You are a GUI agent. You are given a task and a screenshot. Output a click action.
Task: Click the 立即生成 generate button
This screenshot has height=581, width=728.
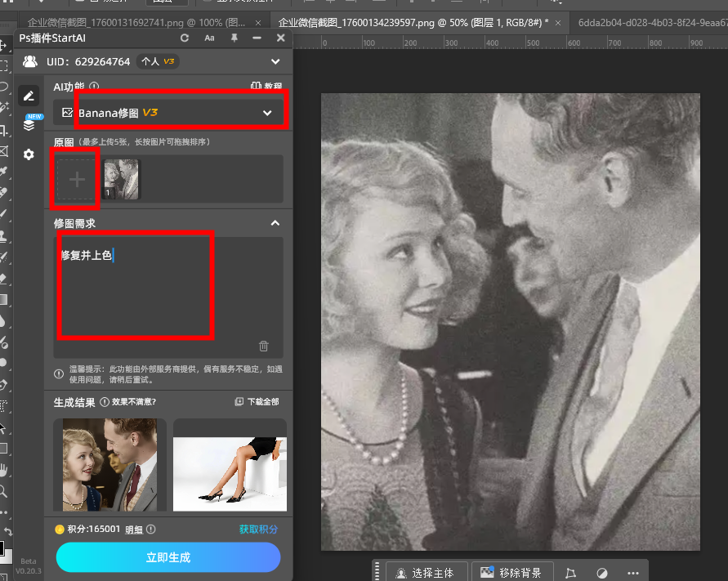tap(168, 557)
